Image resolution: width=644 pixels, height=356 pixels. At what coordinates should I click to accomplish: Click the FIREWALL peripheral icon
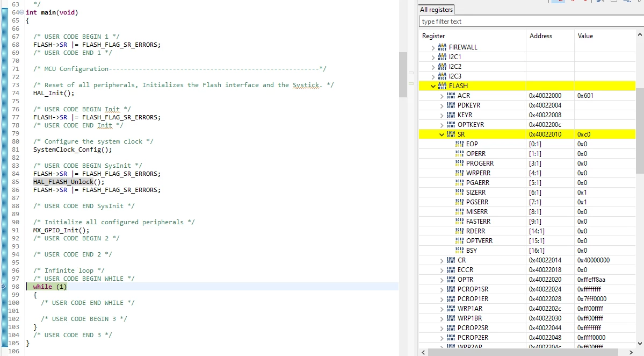(442, 47)
